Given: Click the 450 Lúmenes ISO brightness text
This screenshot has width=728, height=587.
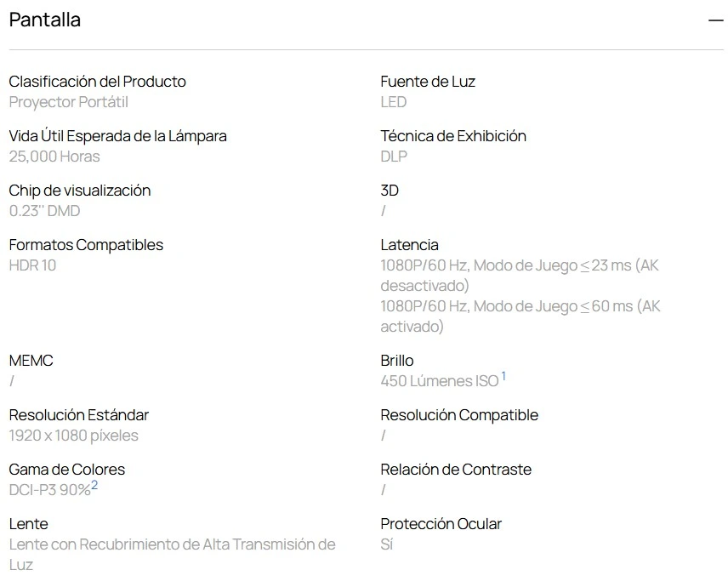Looking at the screenshot, I should [x=439, y=381].
